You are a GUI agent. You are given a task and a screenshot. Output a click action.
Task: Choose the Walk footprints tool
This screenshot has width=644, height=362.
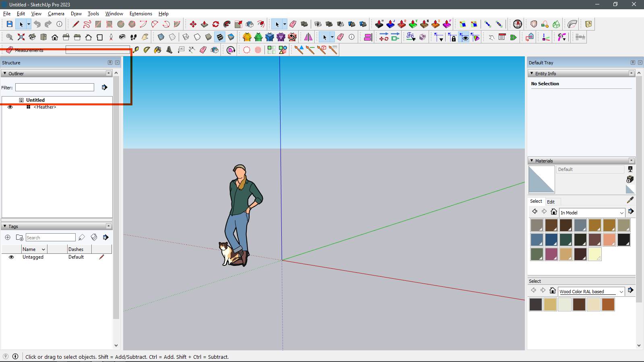(134, 37)
